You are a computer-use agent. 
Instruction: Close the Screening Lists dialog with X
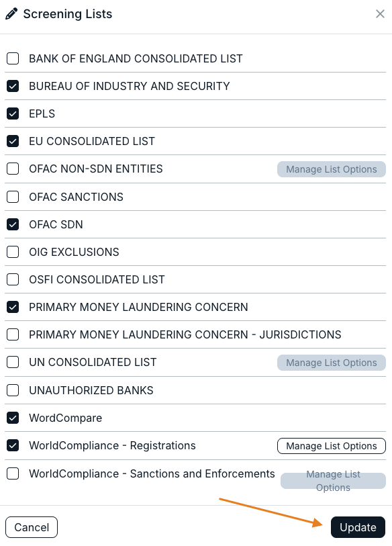point(380,14)
